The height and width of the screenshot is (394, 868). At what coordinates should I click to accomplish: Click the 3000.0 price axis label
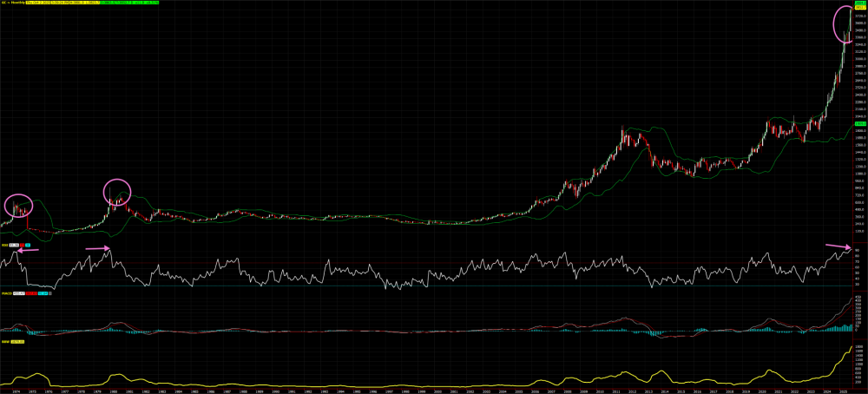click(x=860, y=59)
